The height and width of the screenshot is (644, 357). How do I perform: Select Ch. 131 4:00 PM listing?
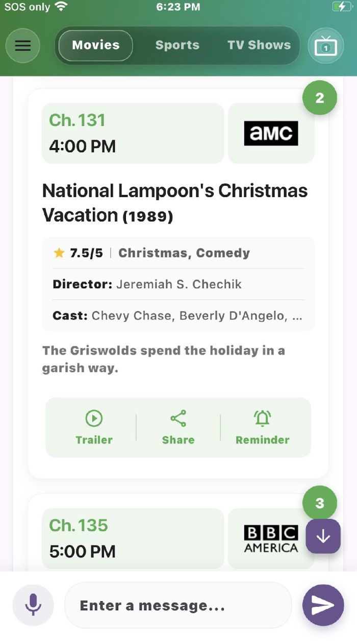click(133, 134)
